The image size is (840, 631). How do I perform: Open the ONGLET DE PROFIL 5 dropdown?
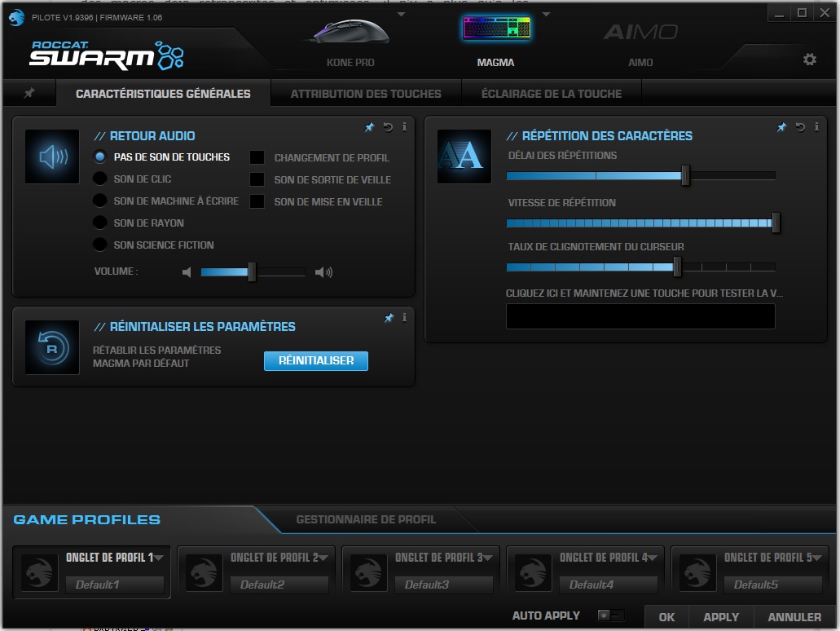pos(817,558)
